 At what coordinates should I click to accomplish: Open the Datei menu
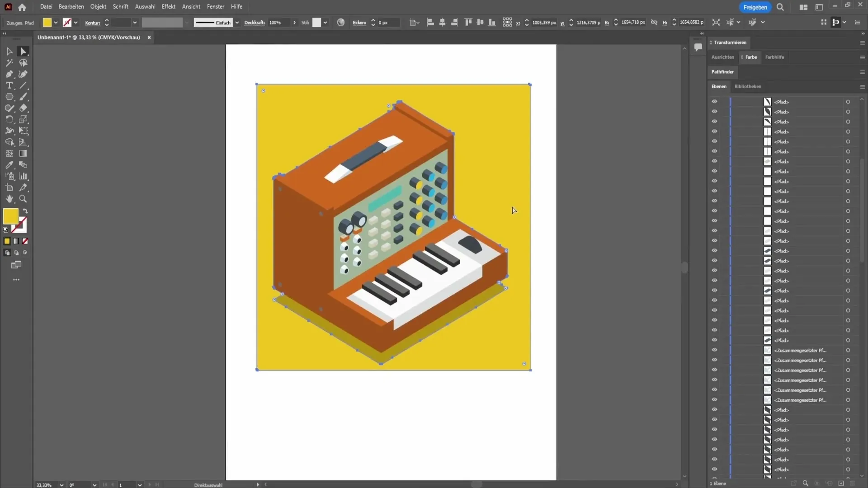point(46,7)
